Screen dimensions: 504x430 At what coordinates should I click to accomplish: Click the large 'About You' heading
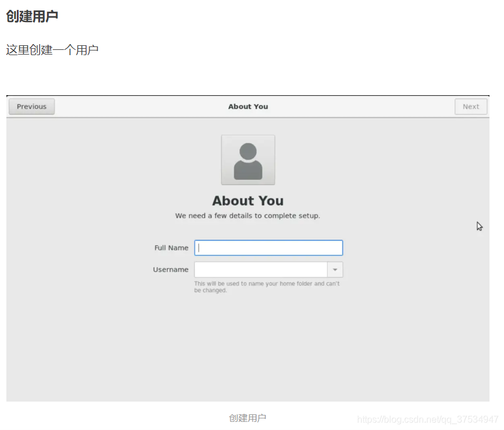pos(248,201)
